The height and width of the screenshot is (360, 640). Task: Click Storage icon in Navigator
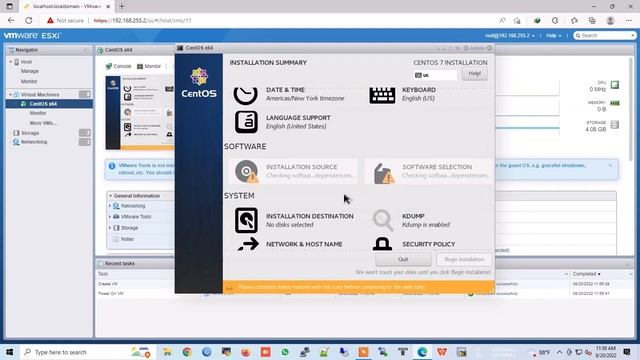pyautogui.click(x=16, y=133)
